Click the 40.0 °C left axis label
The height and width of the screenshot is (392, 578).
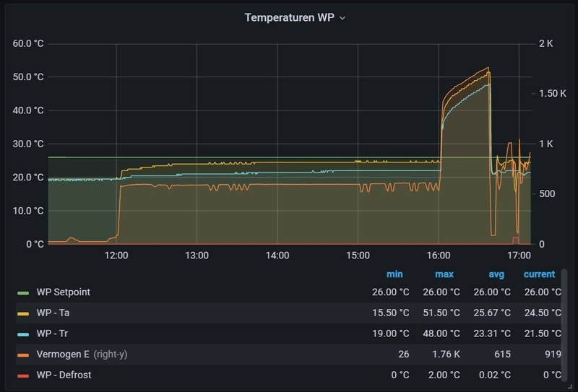pos(28,110)
